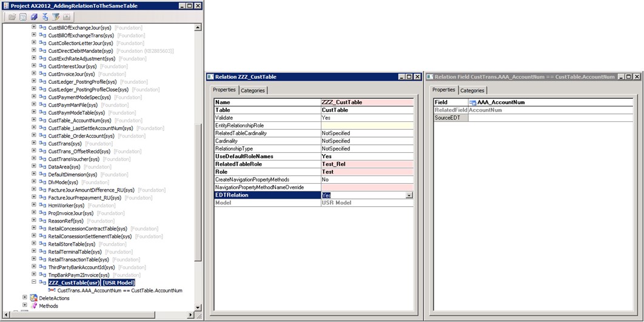Click the Methods node icon
The image size is (644, 322).
(34, 306)
